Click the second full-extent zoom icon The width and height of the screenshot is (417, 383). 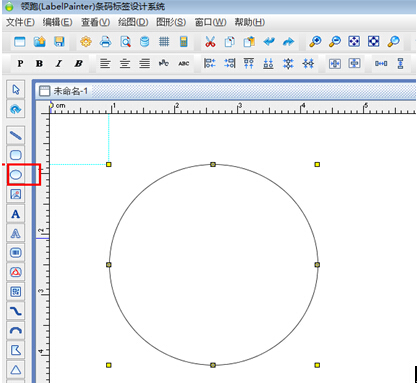point(373,42)
